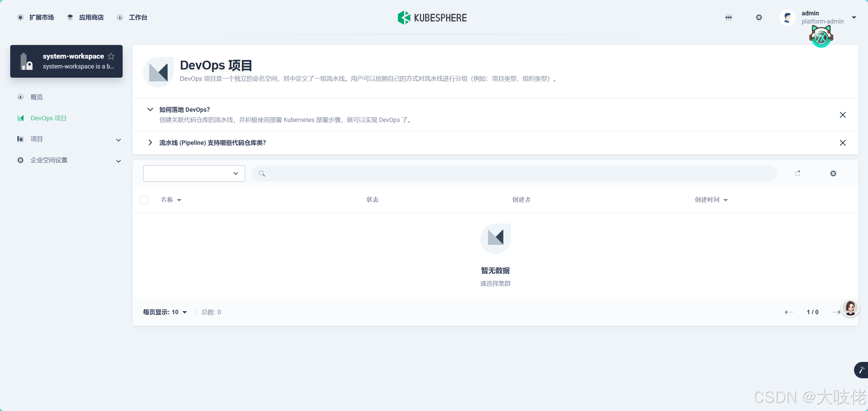Collapse the 如何落地 DevOps? tip panel

pyautogui.click(x=150, y=109)
